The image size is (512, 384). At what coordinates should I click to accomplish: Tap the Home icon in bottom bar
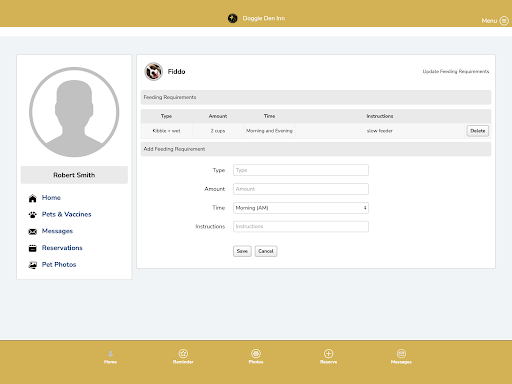click(x=110, y=353)
